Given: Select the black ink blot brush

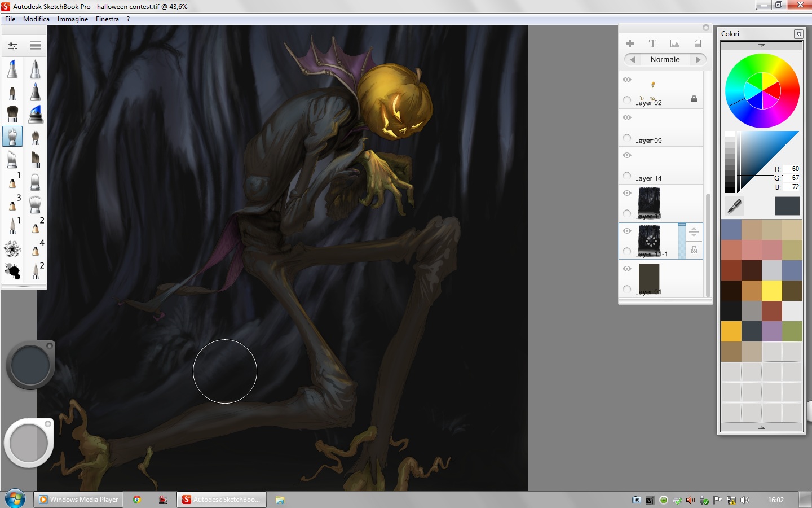Looking at the screenshot, I should [12, 271].
